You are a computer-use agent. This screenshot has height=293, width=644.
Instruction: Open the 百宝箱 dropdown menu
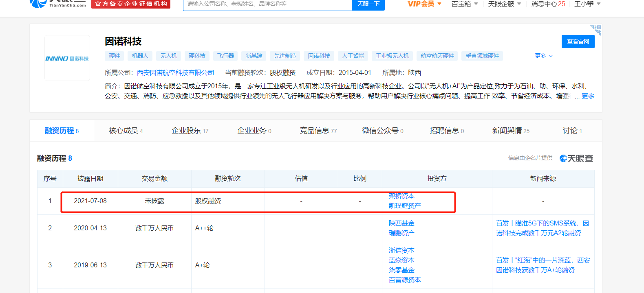click(465, 4)
